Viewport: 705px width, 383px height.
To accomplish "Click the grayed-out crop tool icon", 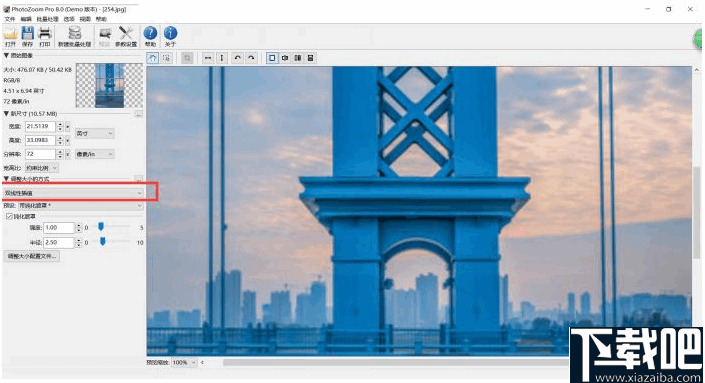I will coord(187,58).
